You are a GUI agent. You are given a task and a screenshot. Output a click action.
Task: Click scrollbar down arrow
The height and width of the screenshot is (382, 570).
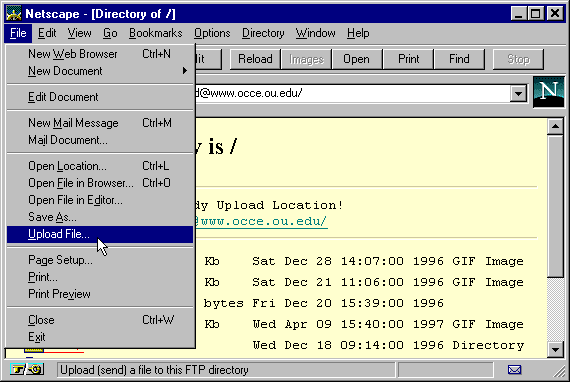(x=555, y=350)
